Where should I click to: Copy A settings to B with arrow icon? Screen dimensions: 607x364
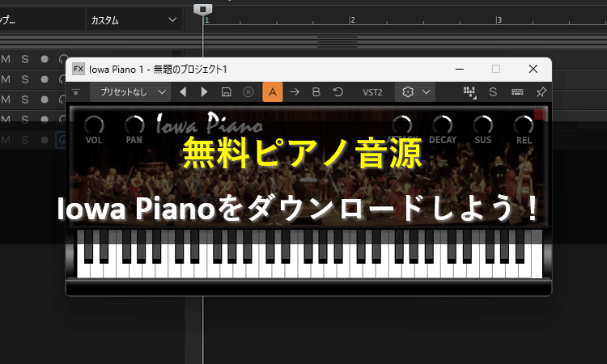295,92
